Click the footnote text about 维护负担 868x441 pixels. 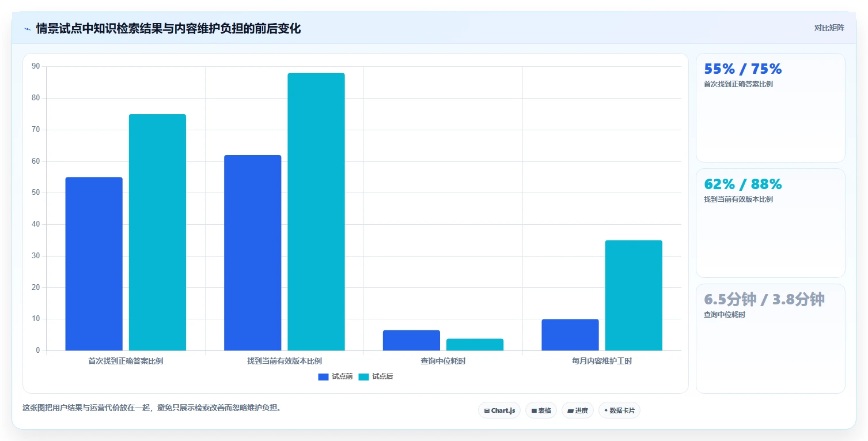(x=152, y=408)
